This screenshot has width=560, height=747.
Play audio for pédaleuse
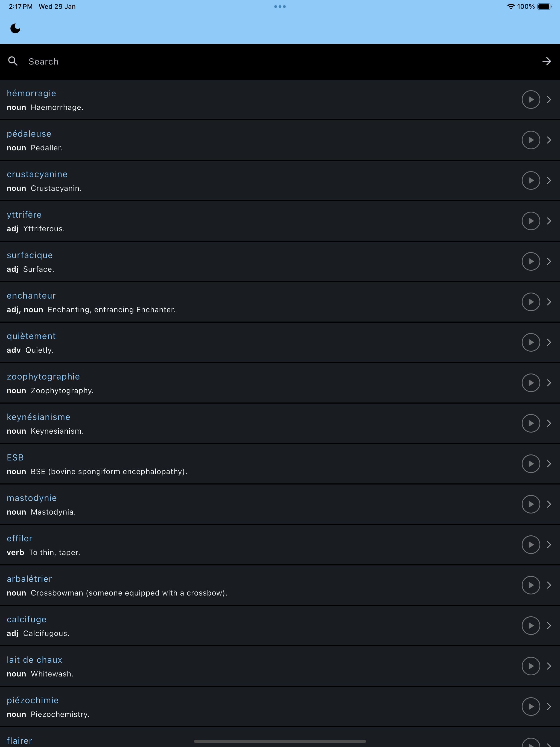coord(531,140)
